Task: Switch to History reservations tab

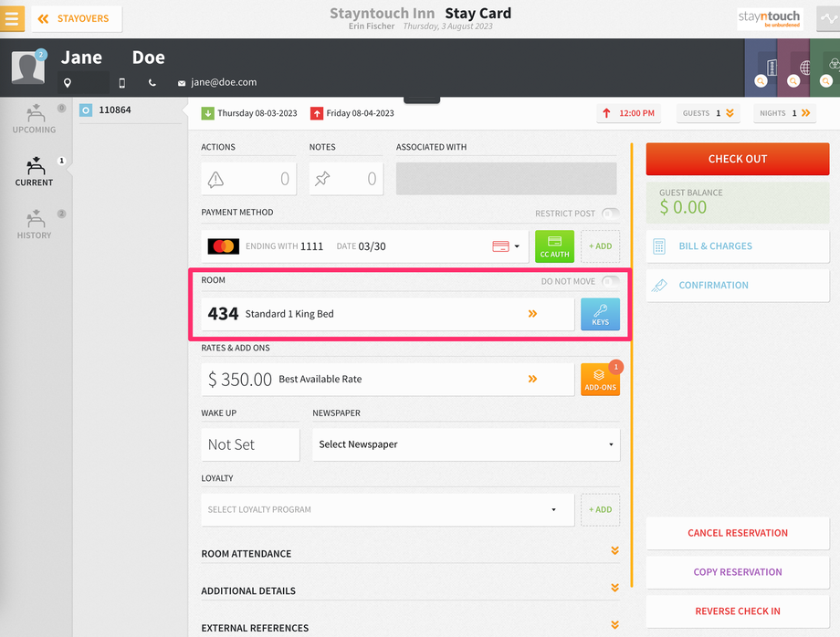Action: coord(35,225)
